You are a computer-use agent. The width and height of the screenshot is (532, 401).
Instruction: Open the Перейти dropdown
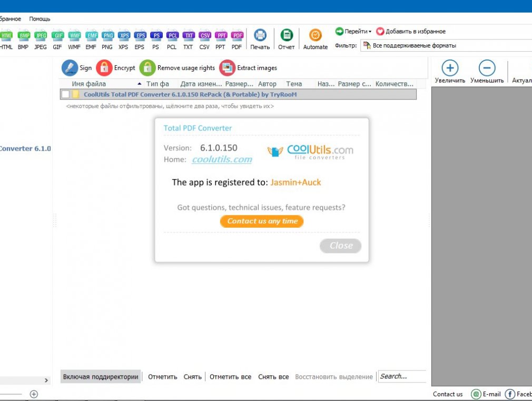pos(353,31)
